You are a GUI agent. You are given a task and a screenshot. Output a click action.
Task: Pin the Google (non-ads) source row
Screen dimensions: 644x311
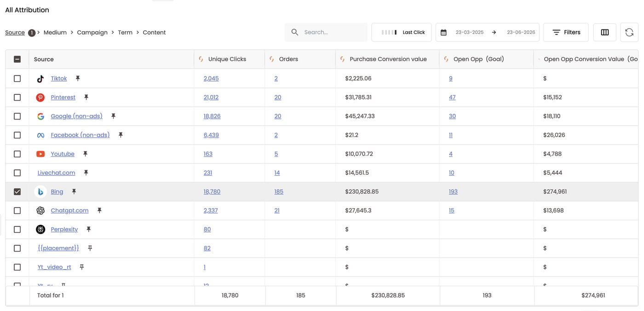pos(113,116)
